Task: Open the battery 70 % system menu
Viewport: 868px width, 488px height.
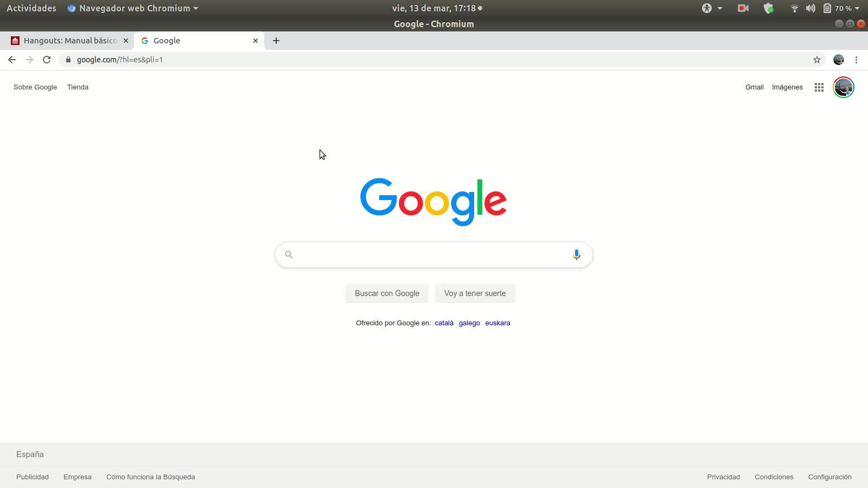Action: (841, 8)
